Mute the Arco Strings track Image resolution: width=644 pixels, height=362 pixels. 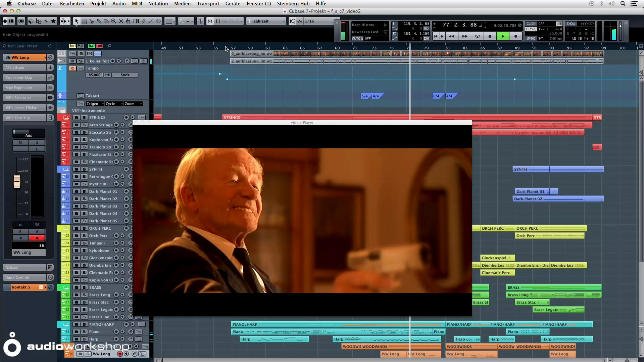point(77,125)
